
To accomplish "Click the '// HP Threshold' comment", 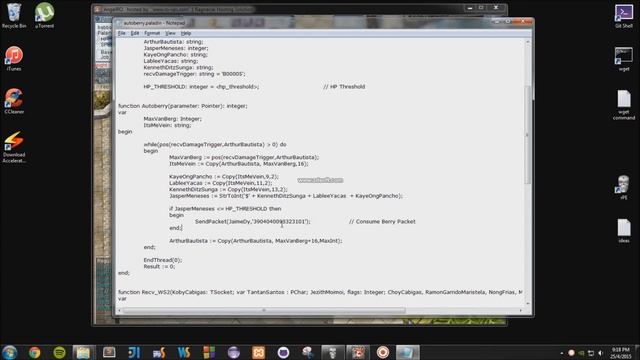I will (x=344, y=87).
